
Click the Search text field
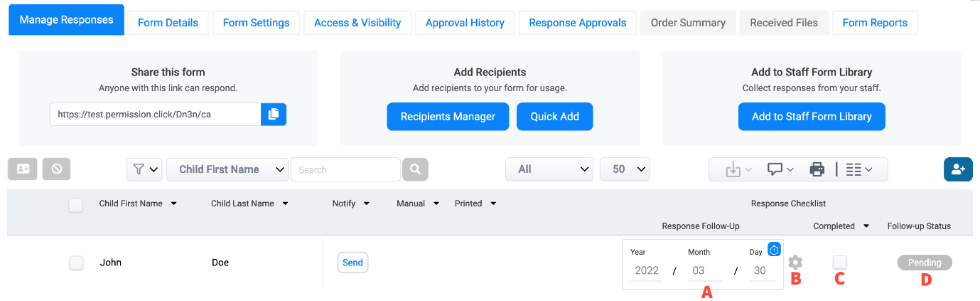(345, 169)
